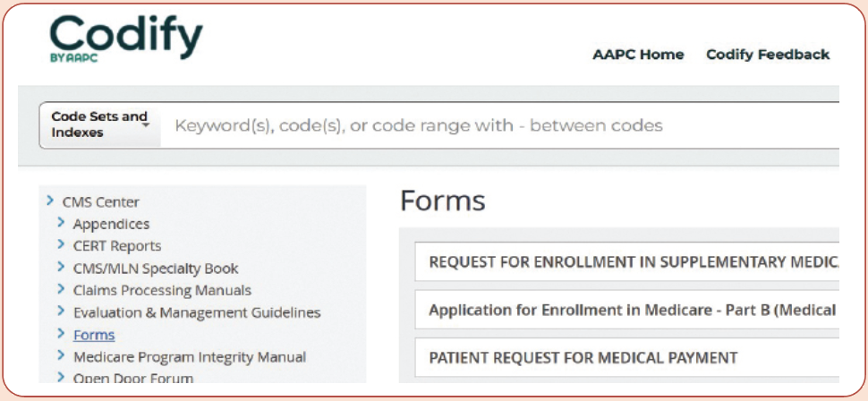Click chevron beside Open Door Forum
Screen dimensions: 868x401
coord(61,378)
